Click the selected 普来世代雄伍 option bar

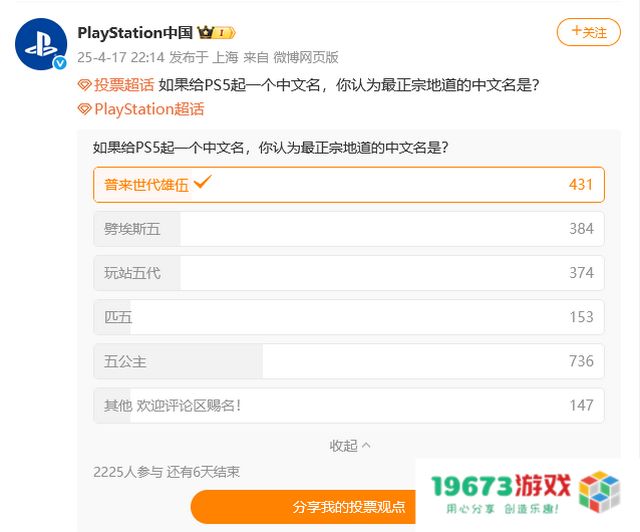click(x=349, y=185)
